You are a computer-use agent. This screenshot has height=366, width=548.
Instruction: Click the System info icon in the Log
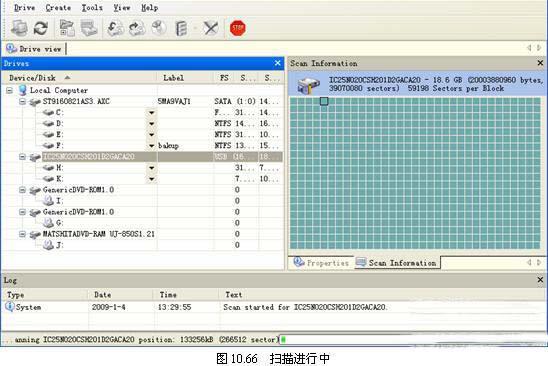click(9, 307)
